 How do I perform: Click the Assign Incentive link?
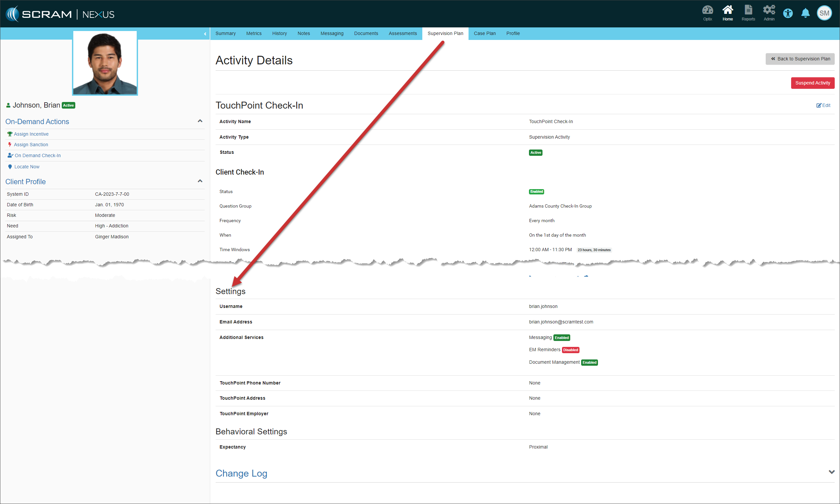31,134
